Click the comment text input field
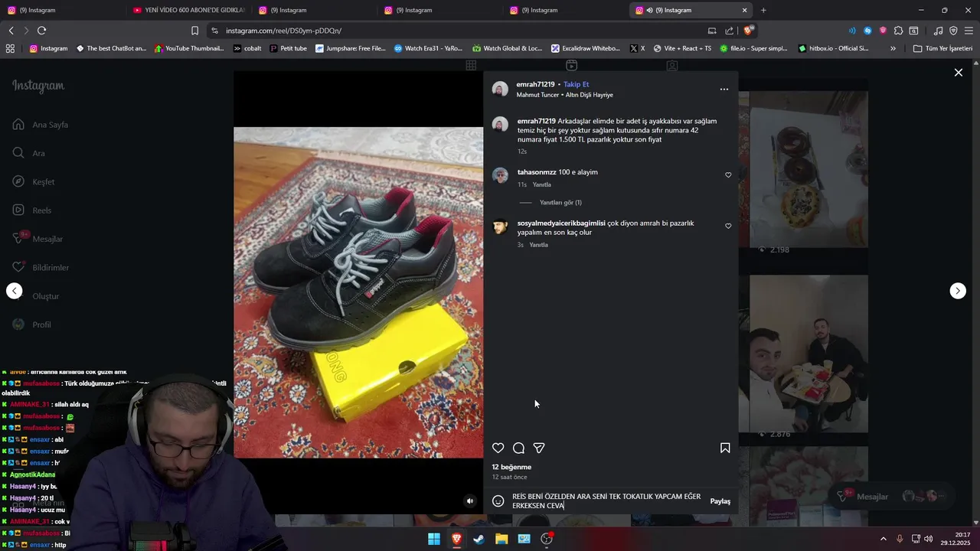 pyautogui.click(x=607, y=501)
